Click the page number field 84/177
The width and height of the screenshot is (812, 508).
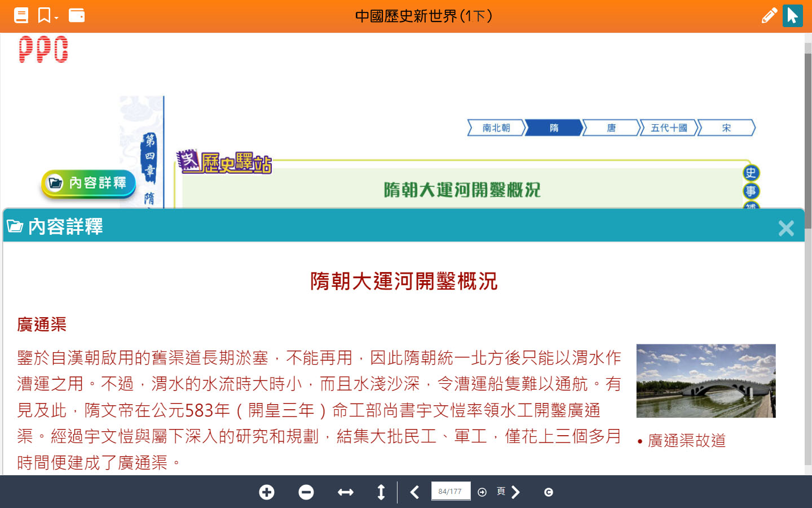(x=450, y=492)
